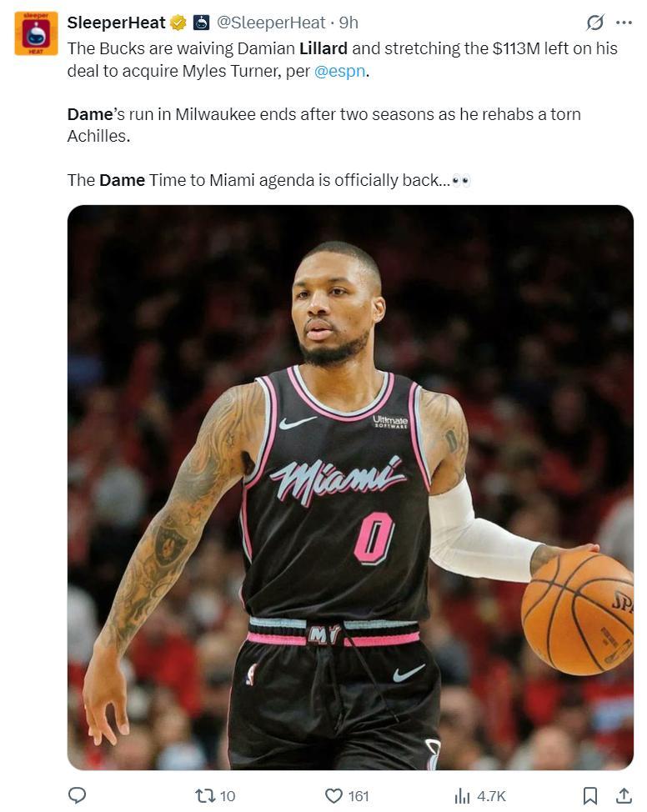Click the affiliate badge next to the checkmark
The width and height of the screenshot is (647, 812).
(201, 23)
